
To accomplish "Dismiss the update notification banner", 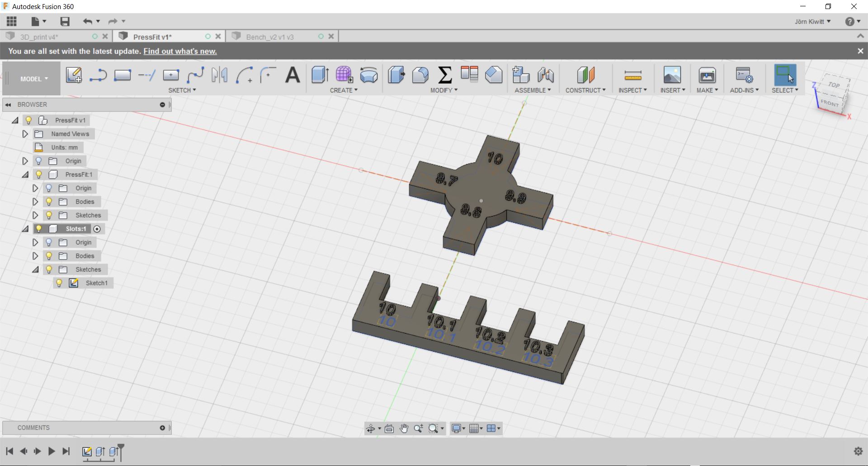I will click(x=860, y=51).
